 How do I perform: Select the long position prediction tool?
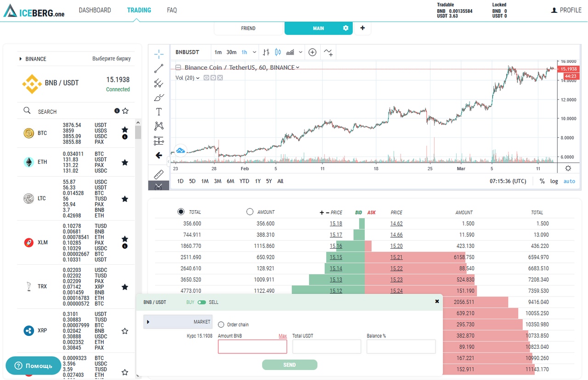158,140
